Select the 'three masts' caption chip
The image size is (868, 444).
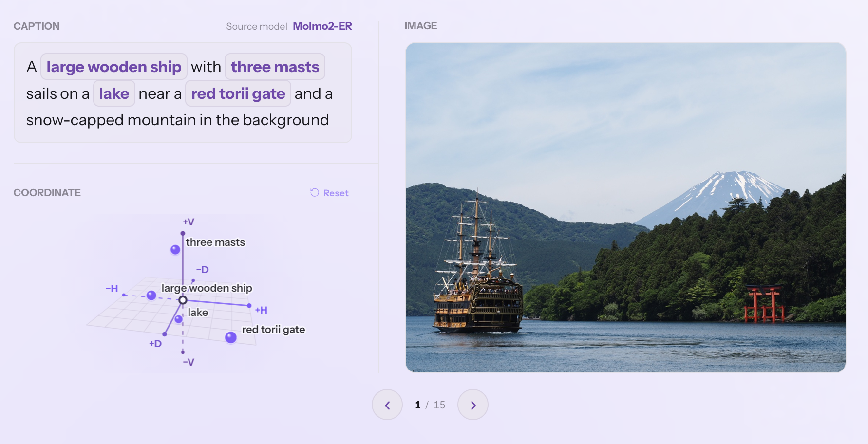click(275, 67)
